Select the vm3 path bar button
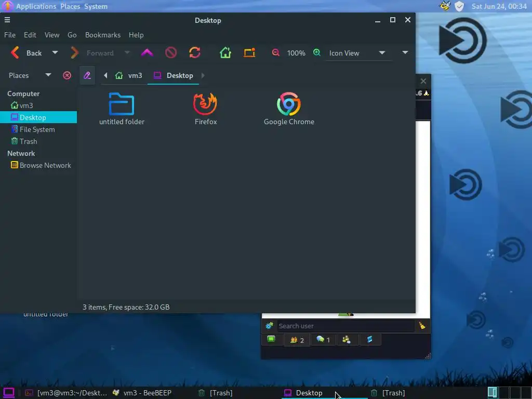This screenshot has height=399, width=532. tap(129, 75)
